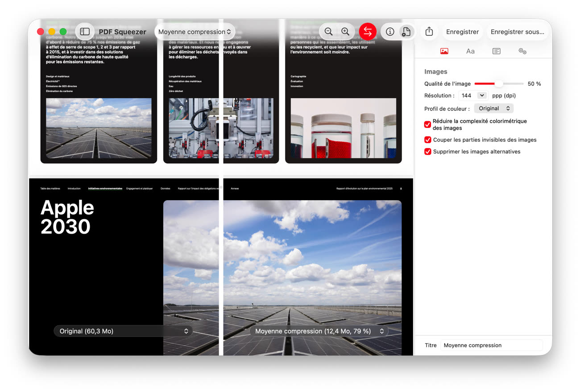Click Évaluation in the third card
This screenshot has width=580, height=392.
297,82
